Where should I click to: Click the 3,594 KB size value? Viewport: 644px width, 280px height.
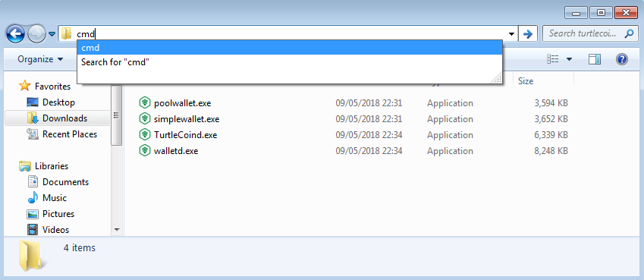click(551, 103)
